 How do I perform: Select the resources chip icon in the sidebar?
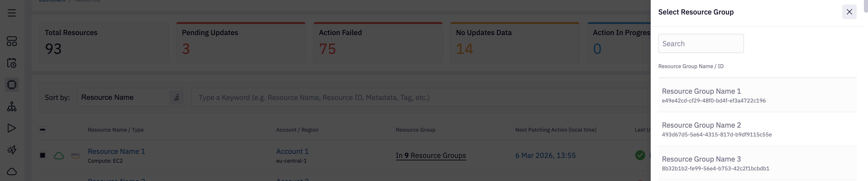pyautogui.click(x=12, y=84)
